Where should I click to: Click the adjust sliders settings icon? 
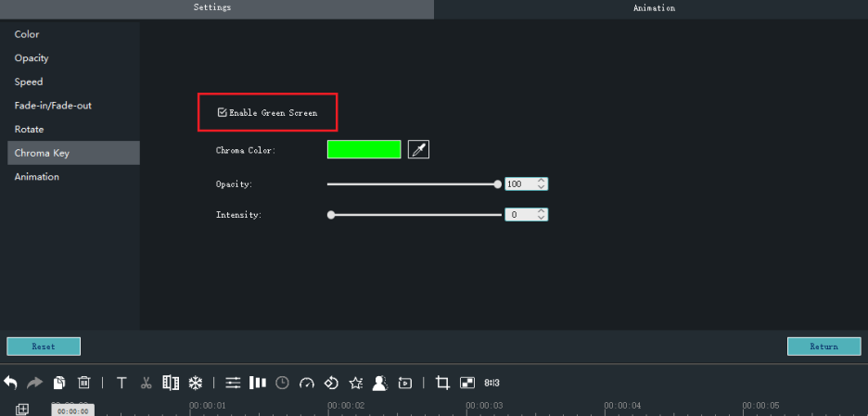[233, 383]
